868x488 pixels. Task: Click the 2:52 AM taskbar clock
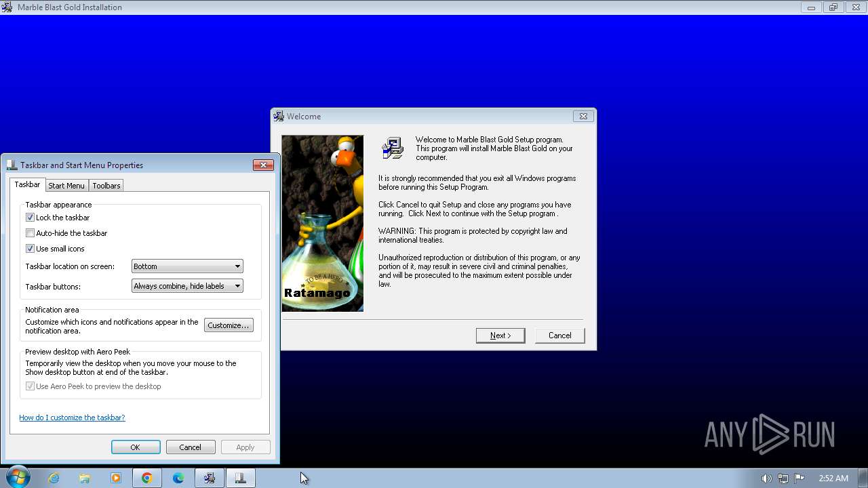tap(833, 479)
